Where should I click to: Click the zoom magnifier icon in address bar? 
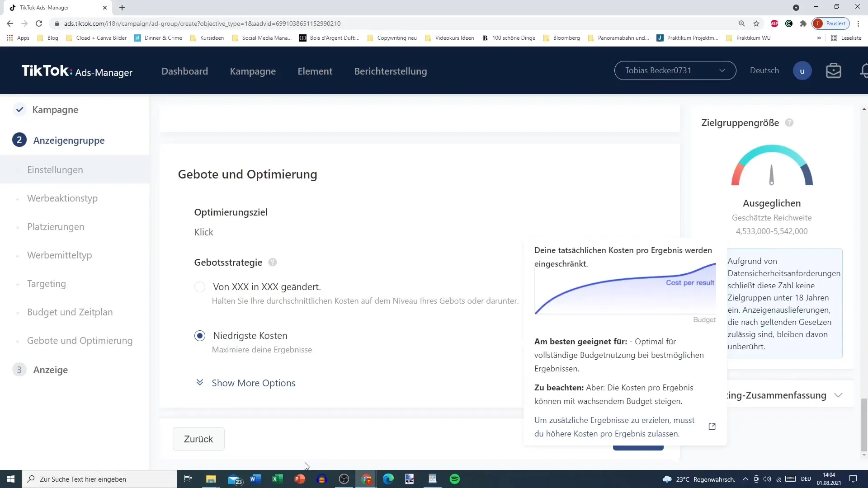(x=742, y=23)
